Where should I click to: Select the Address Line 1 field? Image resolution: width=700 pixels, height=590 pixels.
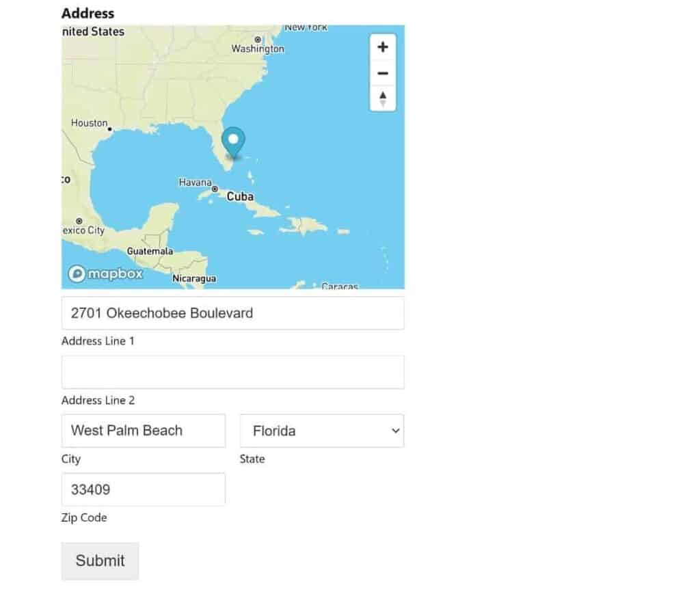(x=232, y=312)
